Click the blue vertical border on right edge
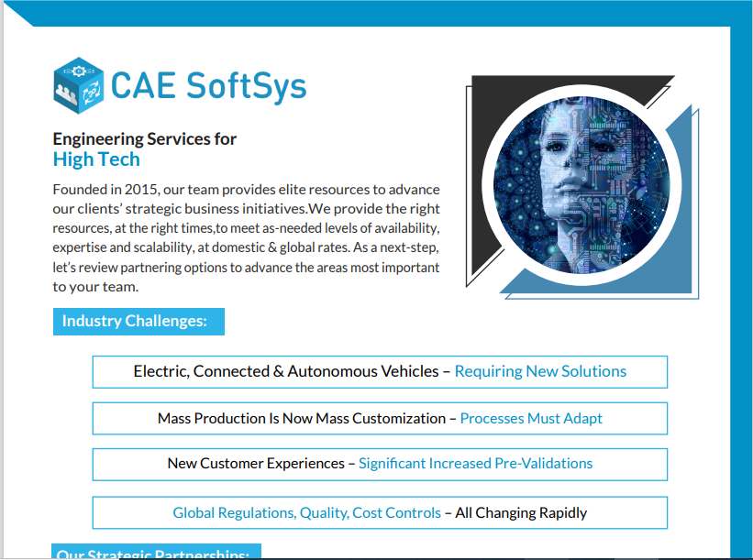 (x=741, y=275)
